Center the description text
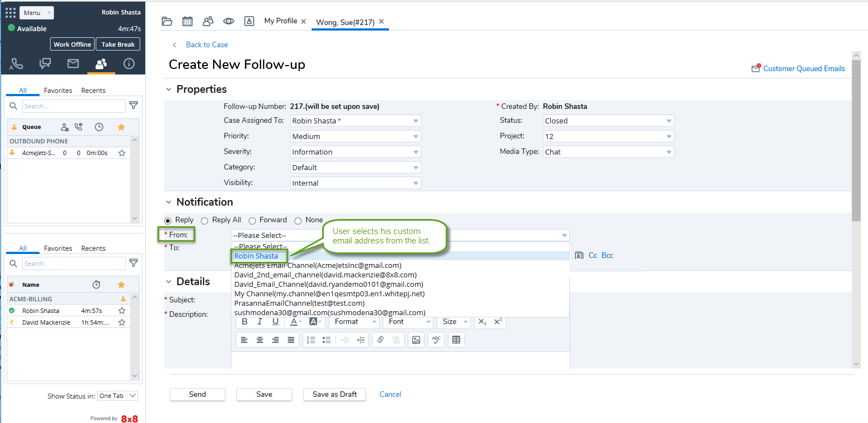Screen dimensions: 868x423 click(260, 340)
